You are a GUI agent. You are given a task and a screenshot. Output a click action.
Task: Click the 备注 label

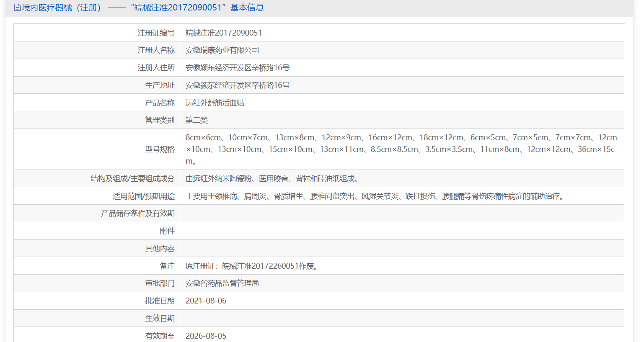click(x=167, y=266)
